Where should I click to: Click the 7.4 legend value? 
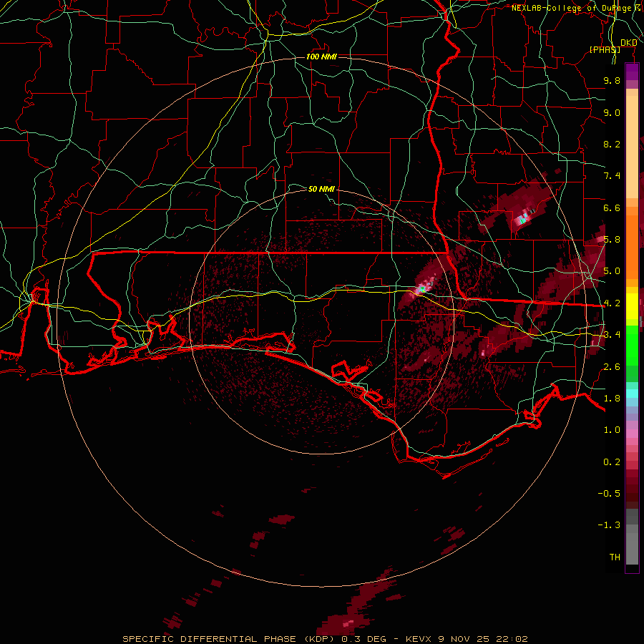pos(612,176)
